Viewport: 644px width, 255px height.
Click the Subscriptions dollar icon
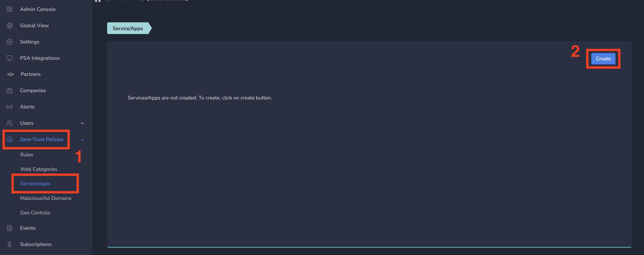[x=10, y=244]
